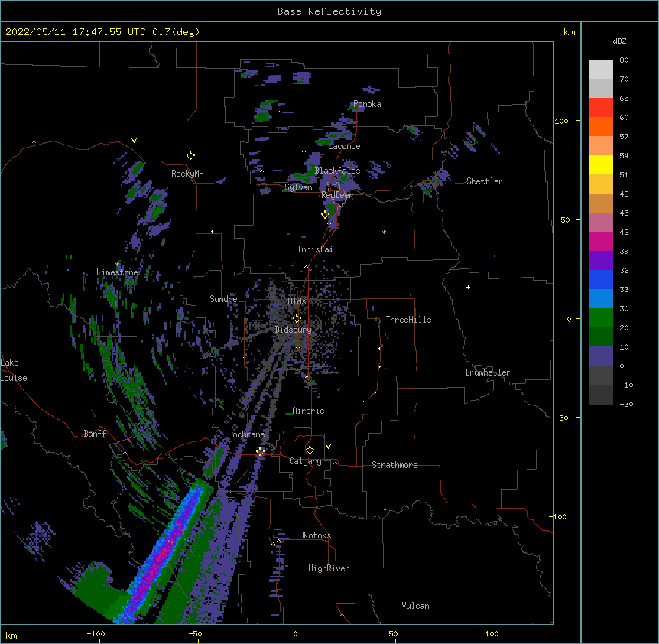Screen dimensions: 659x644
Task: Pick the dark orange 57–60 dBZ swatch
Action: tap(601, 126)
